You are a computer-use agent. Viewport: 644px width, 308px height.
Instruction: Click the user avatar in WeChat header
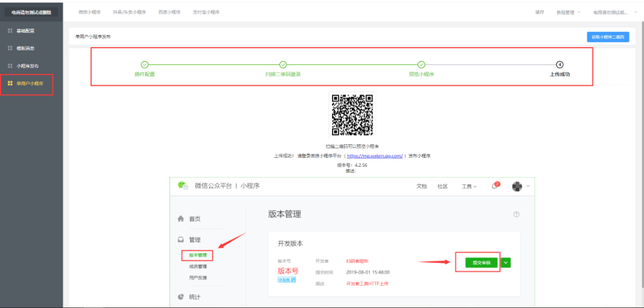[x=517, y=186]
